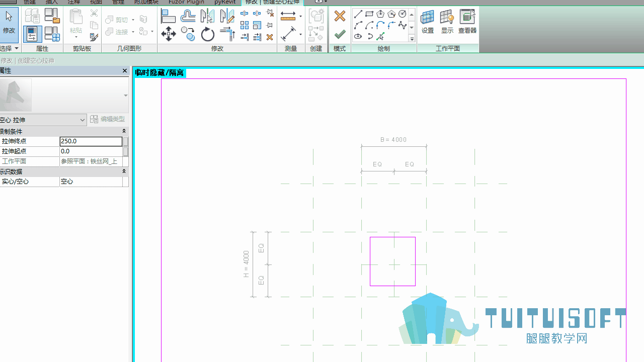Select the Modify (修改) arrow tool
Image resolution: width=644 pixels, height=362 pixels.
(x=9, y=24)
